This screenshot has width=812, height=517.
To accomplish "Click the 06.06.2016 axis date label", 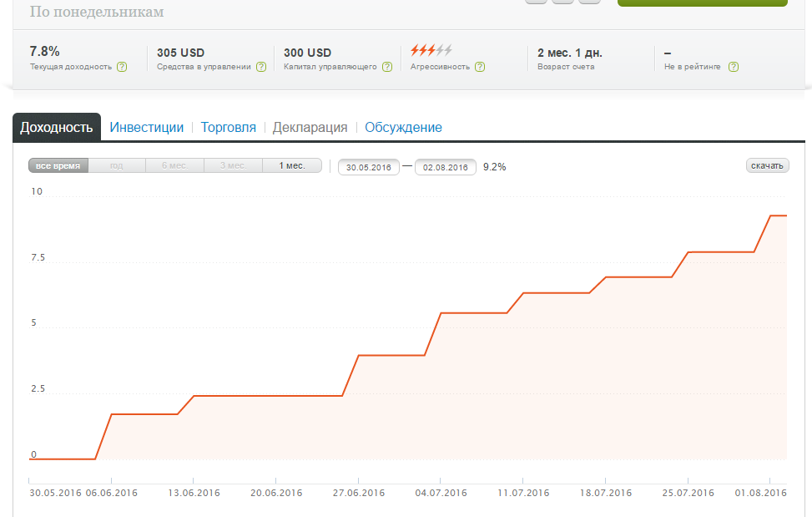I will point(111,493).
